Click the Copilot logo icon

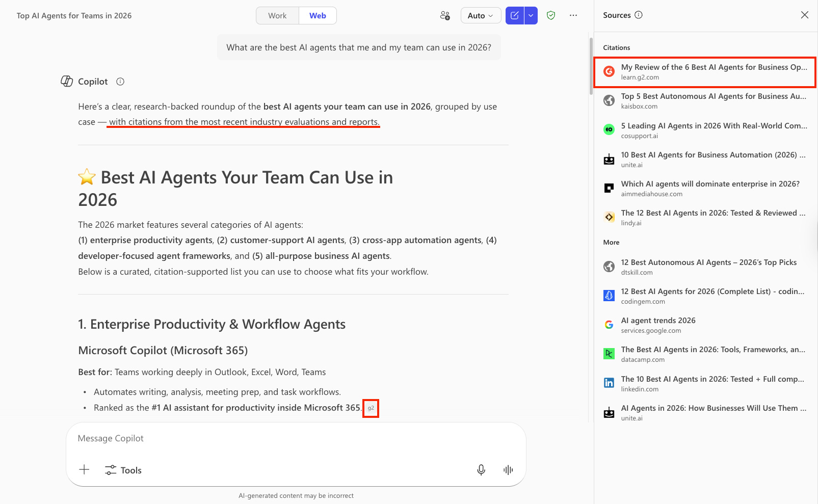pyautogui.click(x=67, y=82)
